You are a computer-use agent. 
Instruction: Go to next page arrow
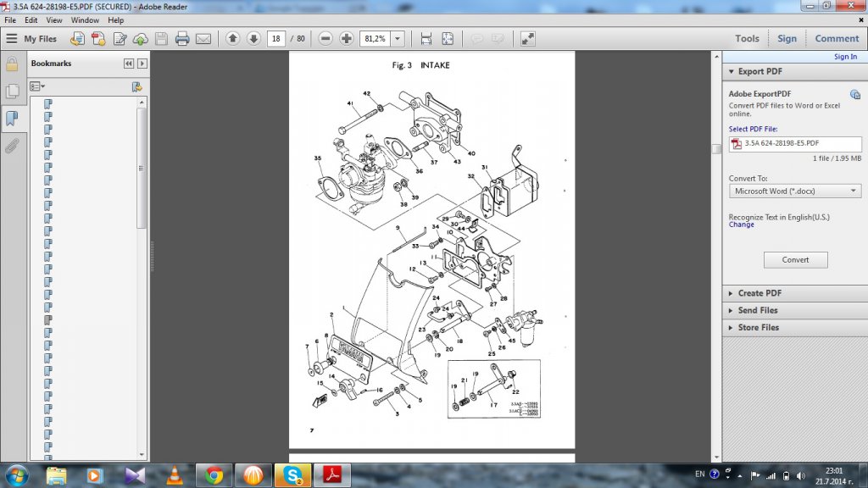253,39
